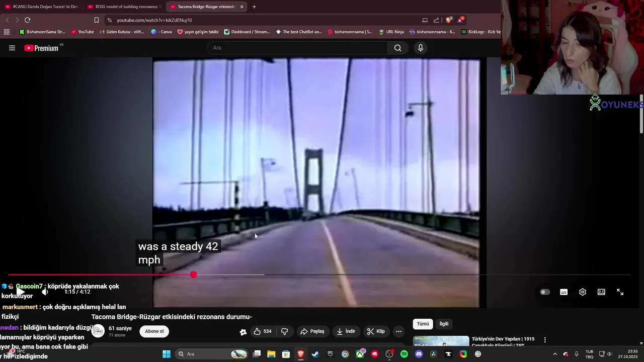Open the Gelen Kutusu Gmail bookmark

[122, 32]
